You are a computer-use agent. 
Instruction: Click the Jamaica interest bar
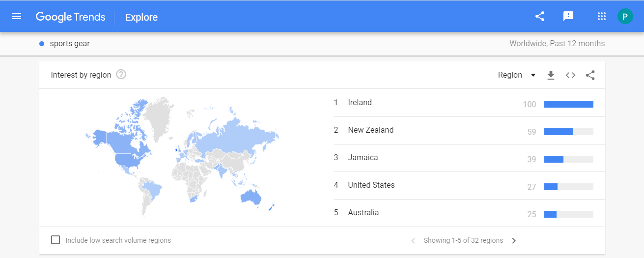(x=568, y=159)
